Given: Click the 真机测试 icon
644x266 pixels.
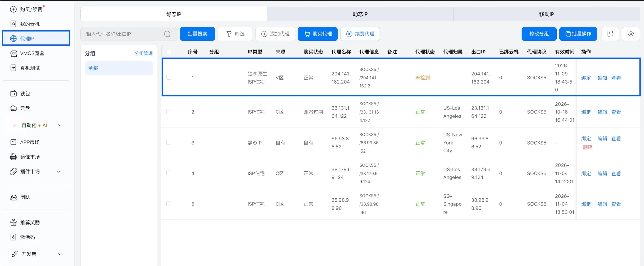Looking at the screenshot, I should [x=13, y=68].
